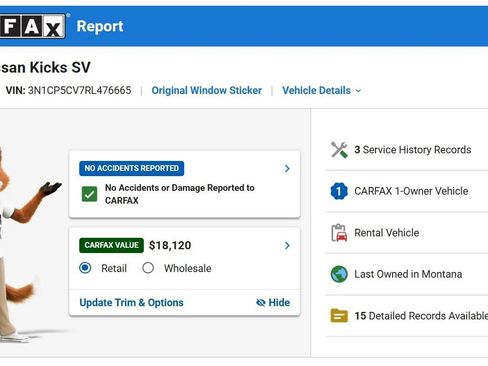488x366 pixels.
Task: Open the CARFAX Value chevron arrow
Action: click(x=287, y=246)
